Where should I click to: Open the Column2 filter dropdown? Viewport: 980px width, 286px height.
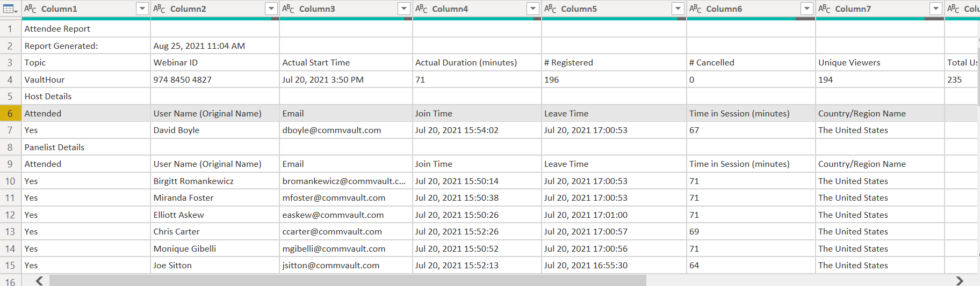click(271, 9)
